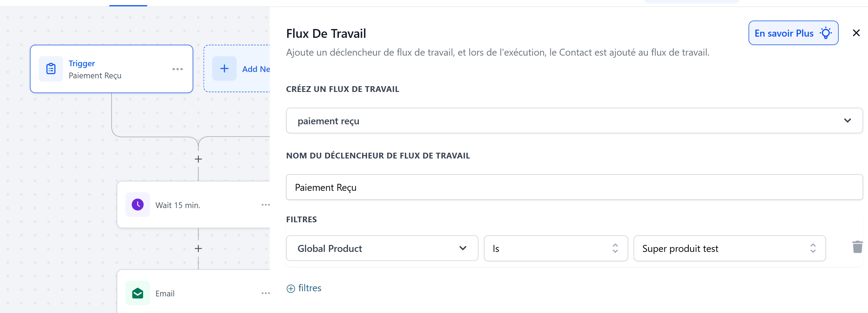Screen dimensions: 868x313
Task: Change the Is operator selector
Action: pos(555,248)
